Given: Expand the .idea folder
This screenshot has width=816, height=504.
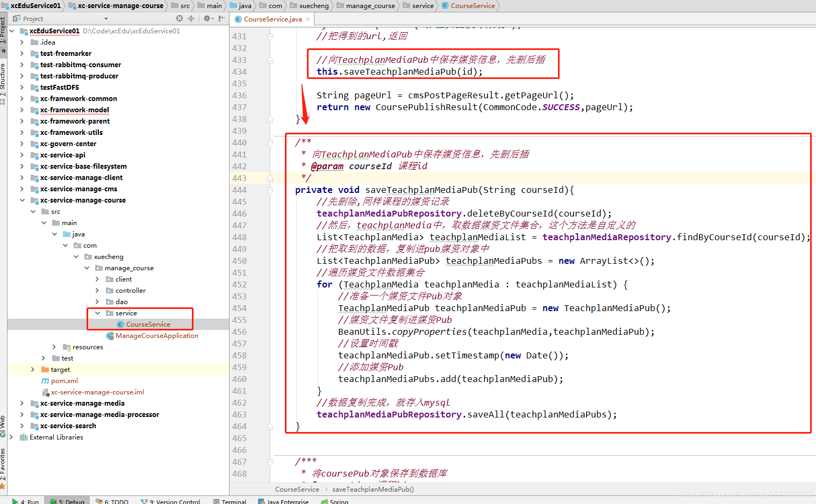Looking at the screenshot, I should point(22,42).
